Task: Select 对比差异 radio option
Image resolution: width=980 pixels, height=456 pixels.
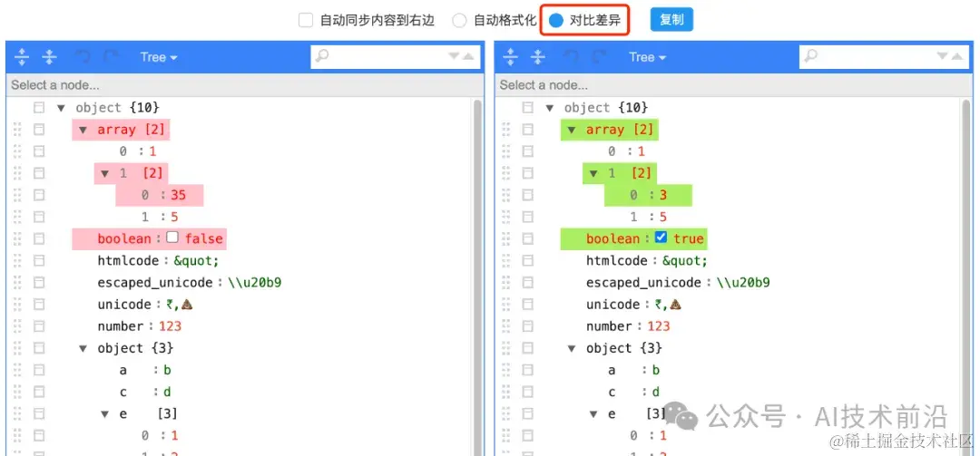Action: coord(556,21)
